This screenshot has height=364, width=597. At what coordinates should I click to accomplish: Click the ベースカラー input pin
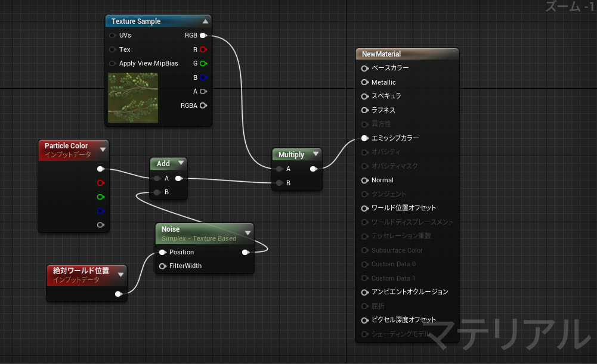[365, 69]
